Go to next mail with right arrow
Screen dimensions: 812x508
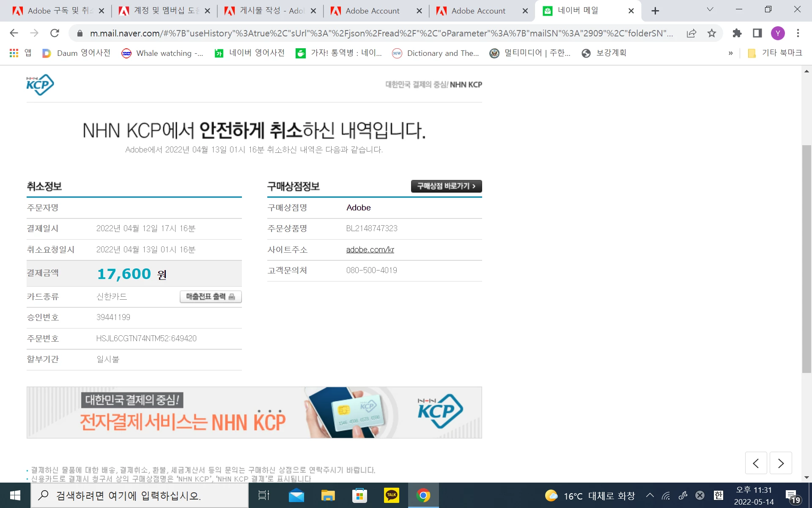[781, 463]
